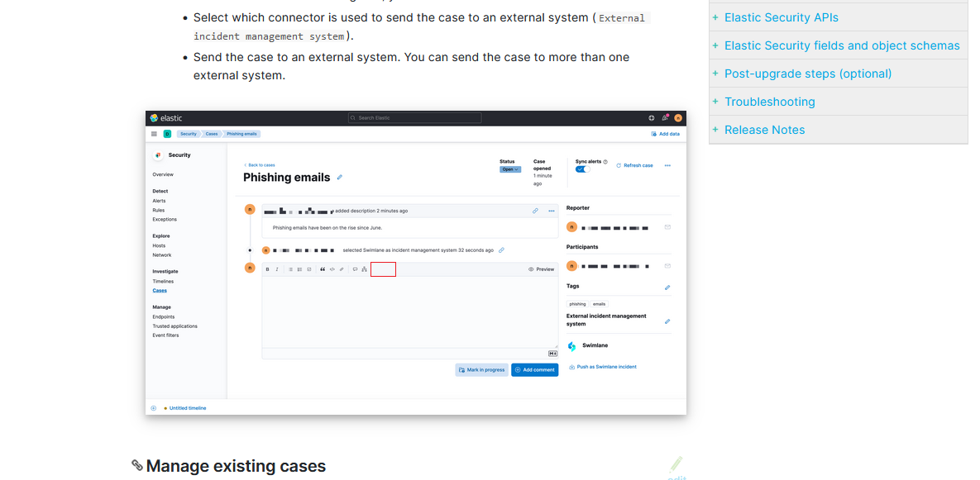Expand plus beside Release Notes
The height and width of the screenshot is (480, 980).
715,130
